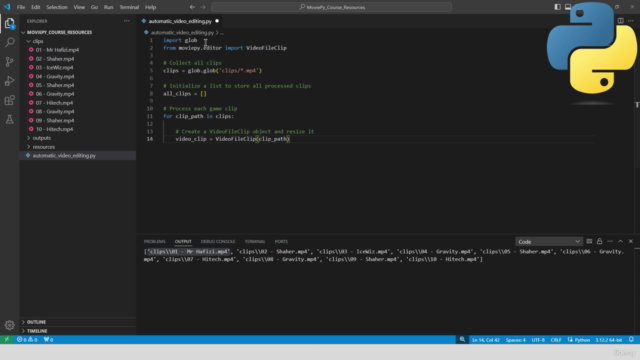Screen dimensions: 640x360
Task: Open the Help menu
Action: [x=151, y=7]
